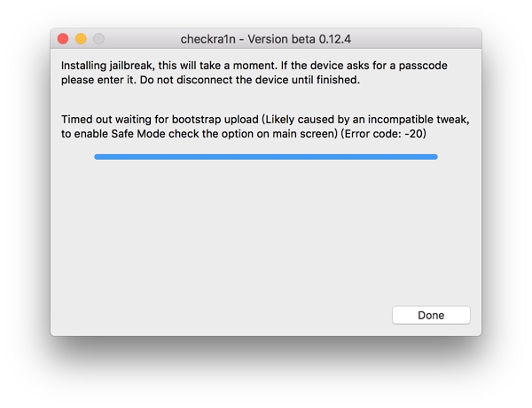This screenshot has width=532, height=408.
Task: Click the checkra1n app name in title bar
Action: (207, 39)
